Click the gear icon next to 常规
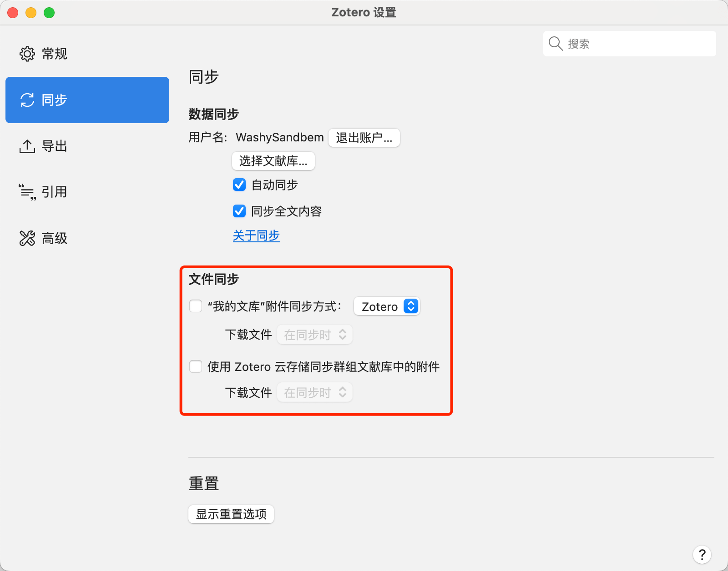This screenshot has height=571, width=728. point(27,54)
